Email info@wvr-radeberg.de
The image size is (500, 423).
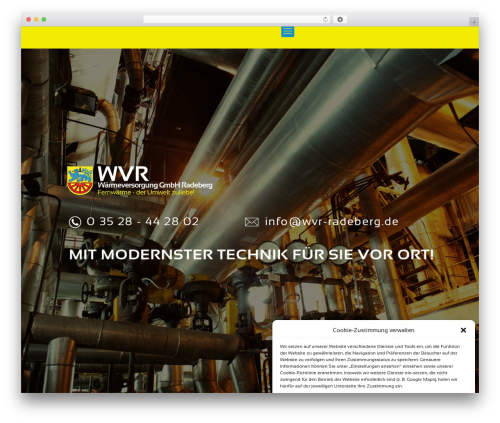[x=331, y=221]
